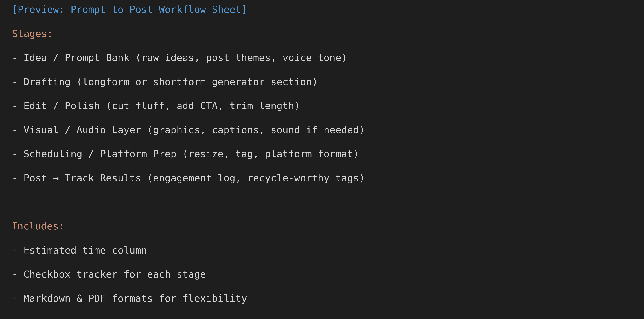Viewport: 644px width, 319px height.
Task: Click the Drafting longform or shortform line
Action: pyautogui.click(x=165, y=82)
